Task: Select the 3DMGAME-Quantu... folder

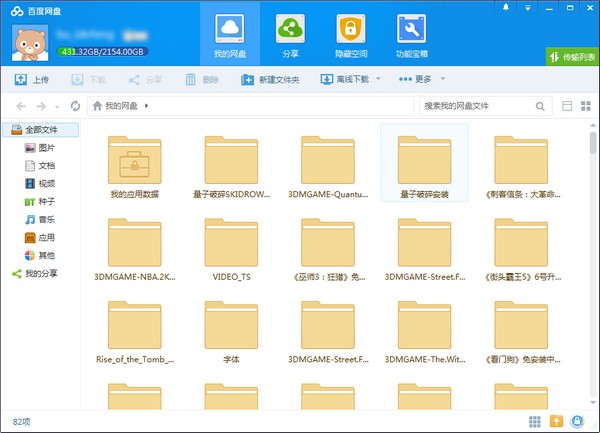Action: coord(328,166)
